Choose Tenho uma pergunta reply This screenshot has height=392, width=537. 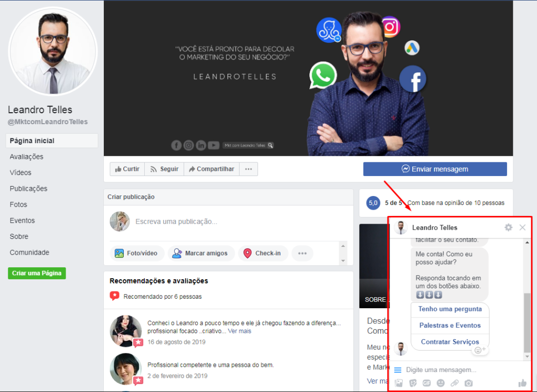(x=450, y=309)
